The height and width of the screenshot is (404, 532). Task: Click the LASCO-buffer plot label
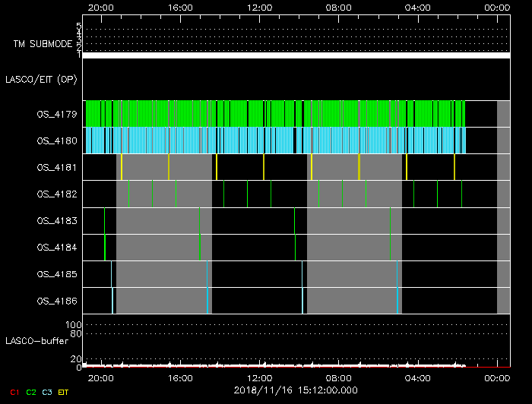(x=32, y=340)
